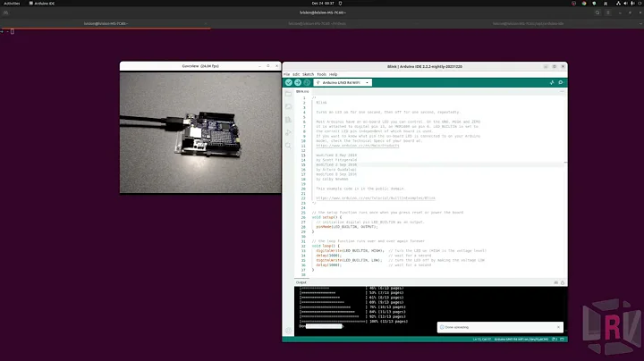Open the clock and date in top bar

323,4
